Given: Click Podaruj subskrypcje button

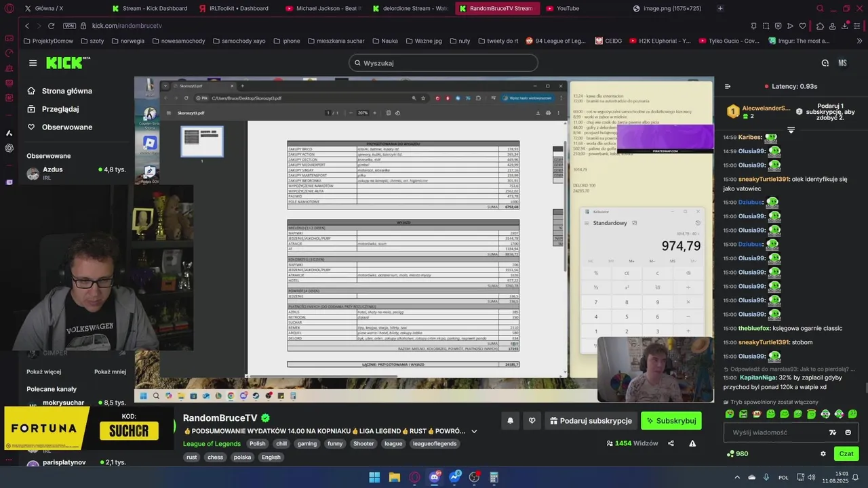Looking at the screenshot, I should pos(591,421).
